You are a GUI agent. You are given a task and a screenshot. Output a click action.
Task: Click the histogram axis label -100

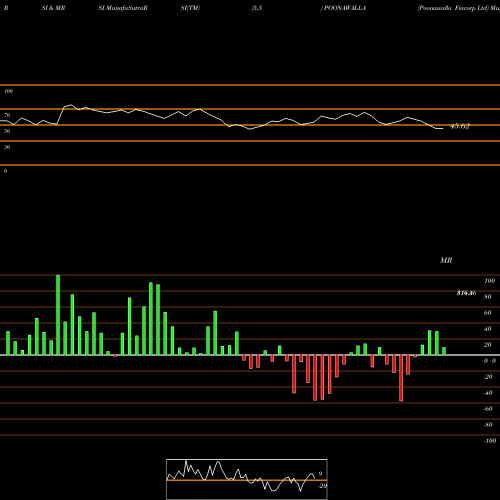490,441
